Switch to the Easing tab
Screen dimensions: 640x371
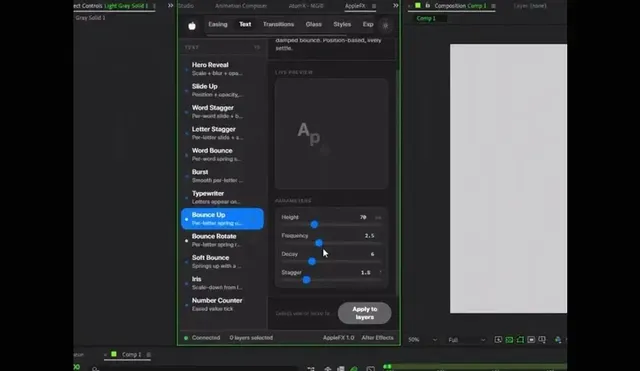(x=218, y=24)
